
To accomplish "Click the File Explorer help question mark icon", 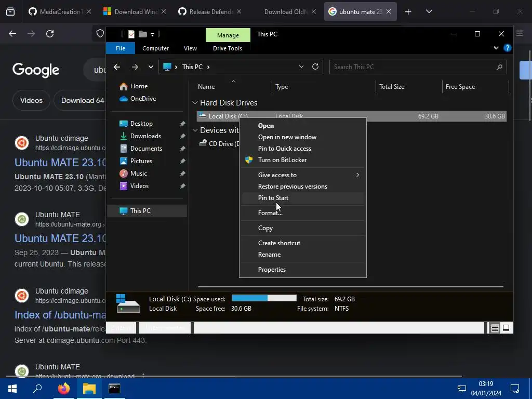I will click(507, 48).
